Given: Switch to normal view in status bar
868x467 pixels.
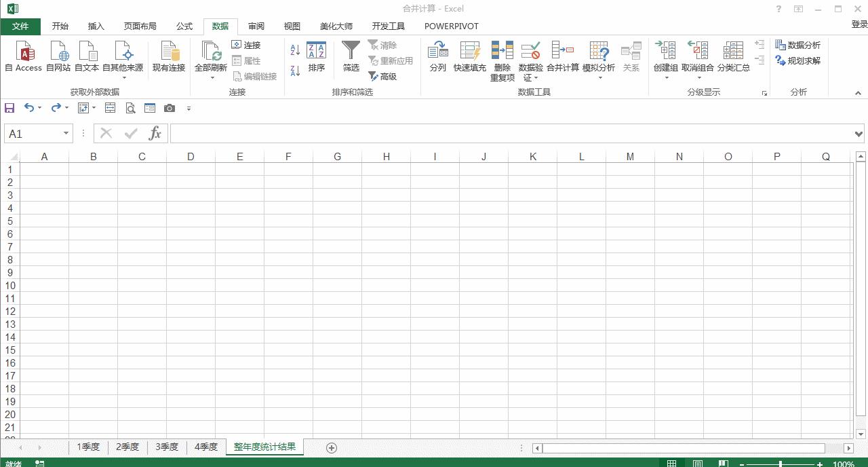Looking at the screenshot, I should point(671,464).
